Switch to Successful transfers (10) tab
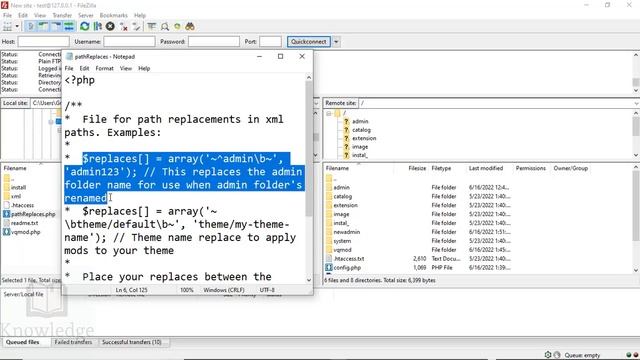The width and height of the screenshot is (640, 360). pos(132,342)
